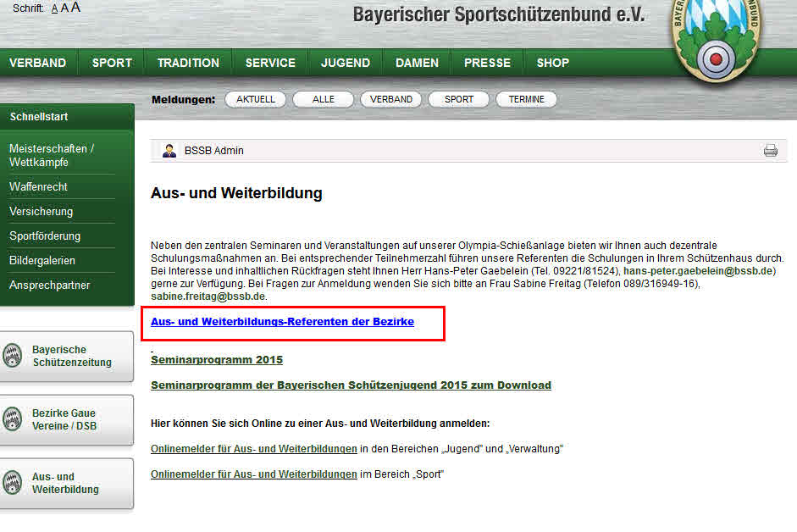Viewport: 797px width, 532px height.
Task: Download Seminarprogramm der Bayerischen Schützenjugend 2015
Action: tap(351, 385)
